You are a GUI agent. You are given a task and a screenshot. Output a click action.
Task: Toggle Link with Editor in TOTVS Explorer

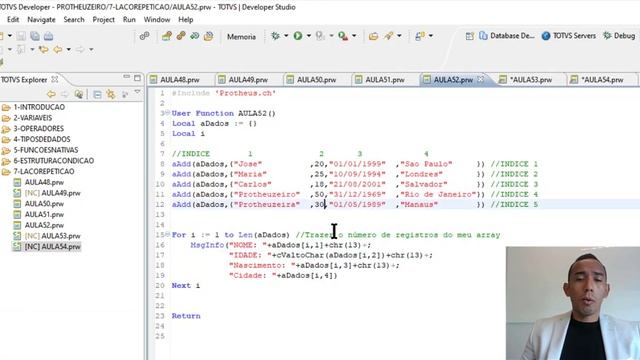point(111,94)
